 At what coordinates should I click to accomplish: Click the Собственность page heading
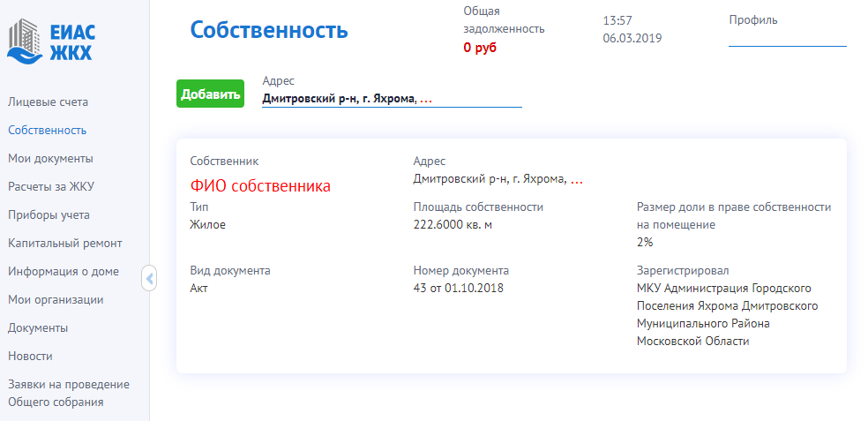click(269, 30)
